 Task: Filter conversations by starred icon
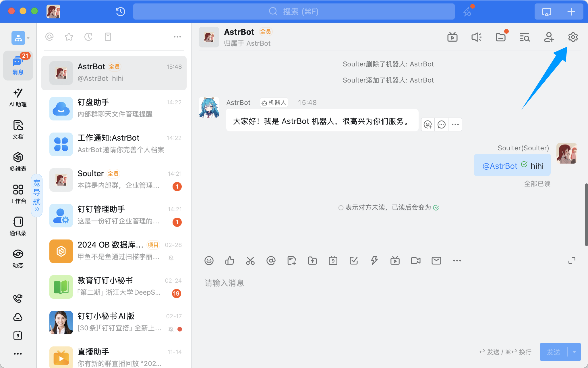[x=69, y=37]
